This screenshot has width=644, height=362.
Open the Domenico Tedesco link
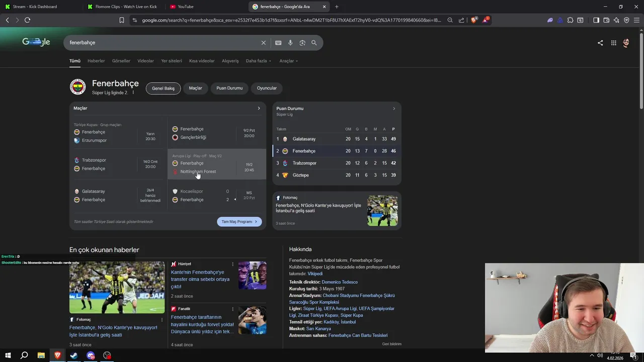[340, 282]
